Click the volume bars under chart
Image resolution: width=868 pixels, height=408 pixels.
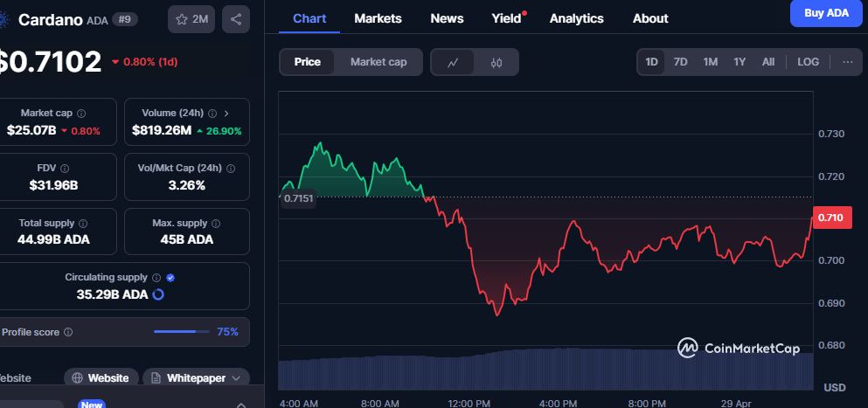[x=545, y=370]
